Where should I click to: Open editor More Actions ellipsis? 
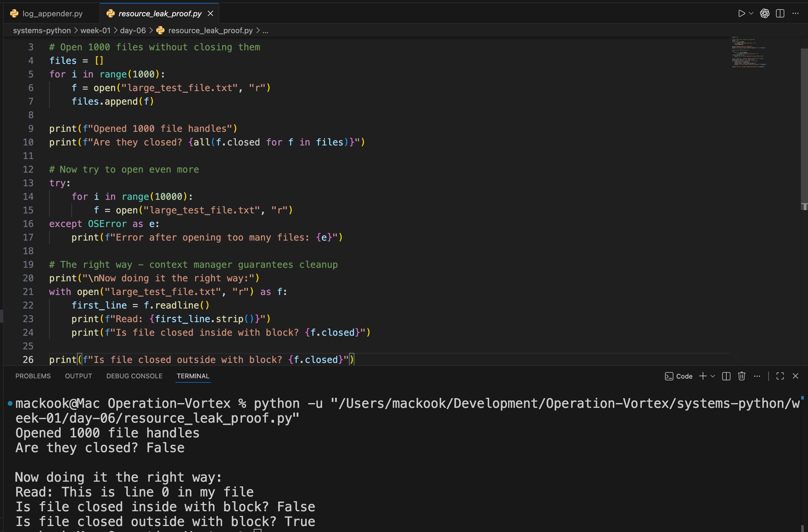(x=795, y=13)
